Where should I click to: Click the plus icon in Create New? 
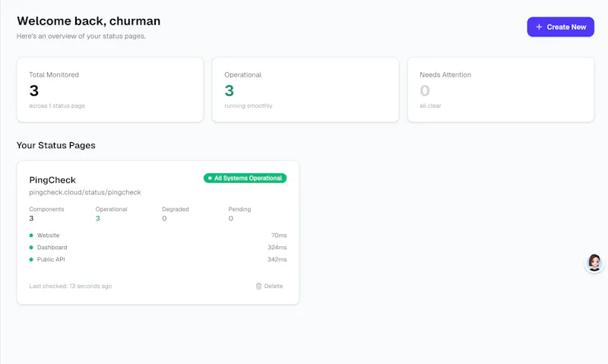point(539,27)
